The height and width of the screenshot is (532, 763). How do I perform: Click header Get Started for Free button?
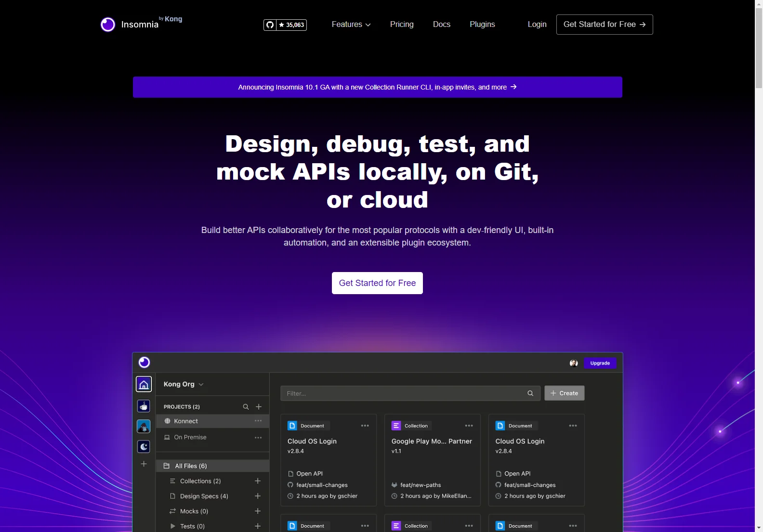[605, 25]
